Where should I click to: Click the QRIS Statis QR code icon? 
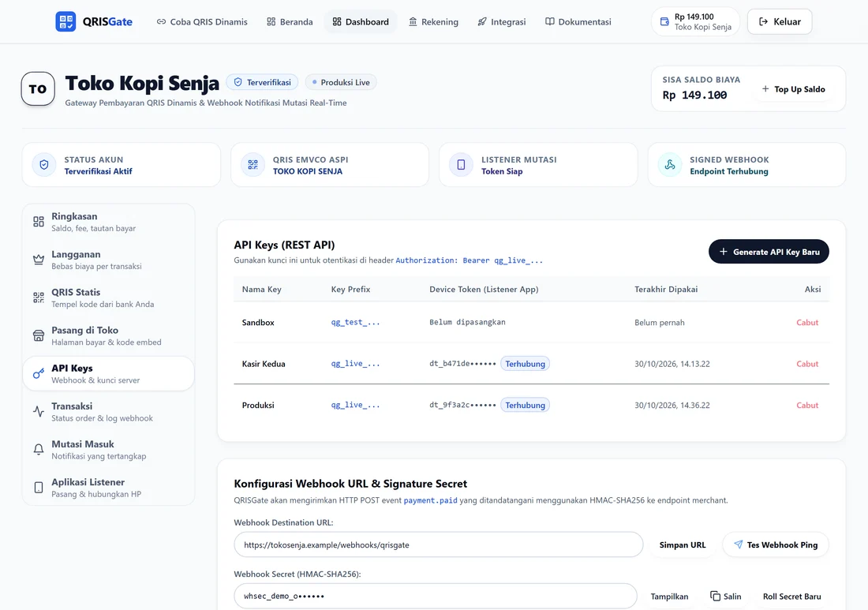(38, 298)
